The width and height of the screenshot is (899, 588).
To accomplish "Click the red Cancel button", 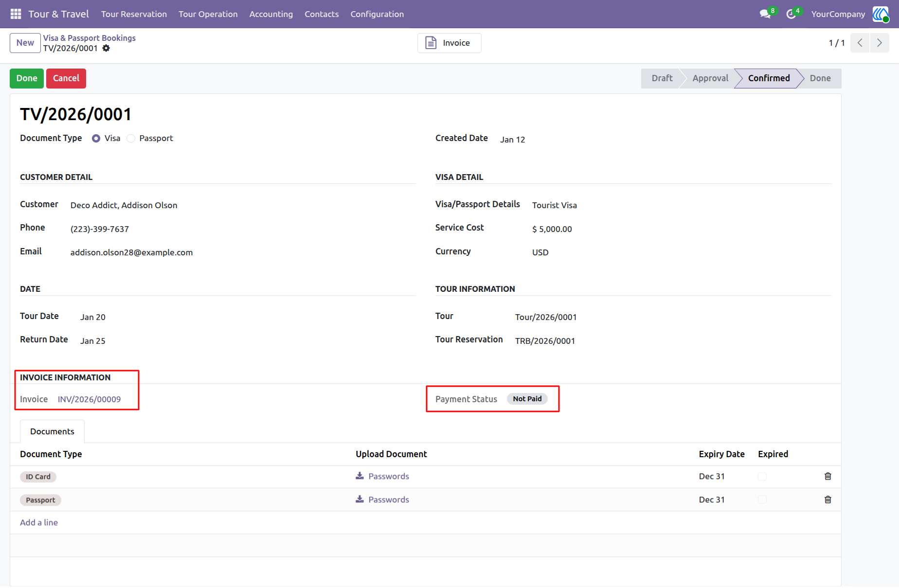I will pyautogui.click(x=66, y=78).
